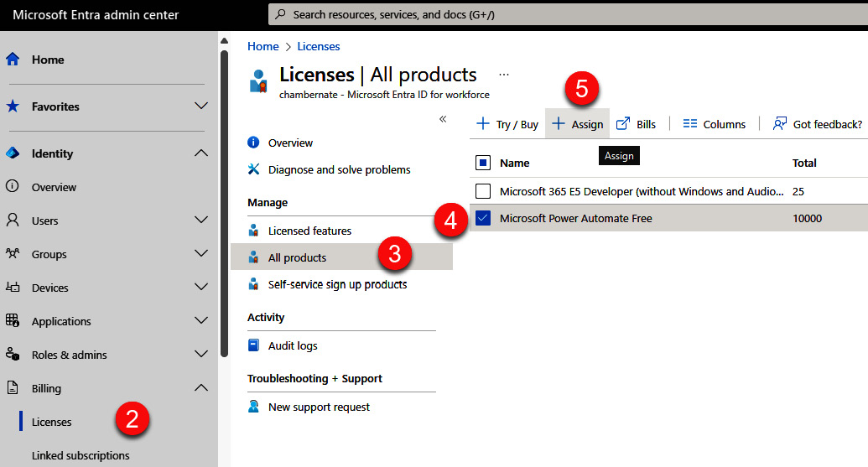The height and width of the screenshot is (467, 868).
Task: Click the Bills button
Action: pos(636,123)
